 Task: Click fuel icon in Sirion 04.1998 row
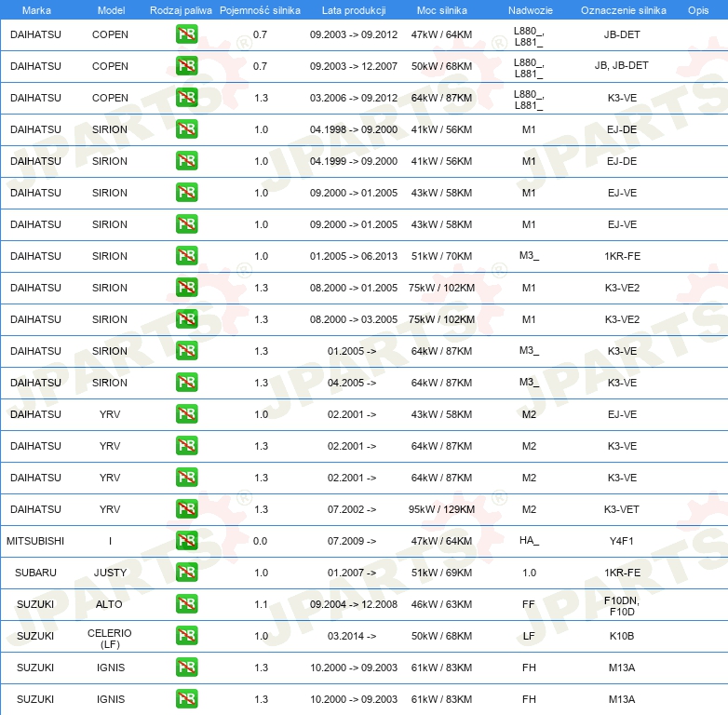[186, 129]
